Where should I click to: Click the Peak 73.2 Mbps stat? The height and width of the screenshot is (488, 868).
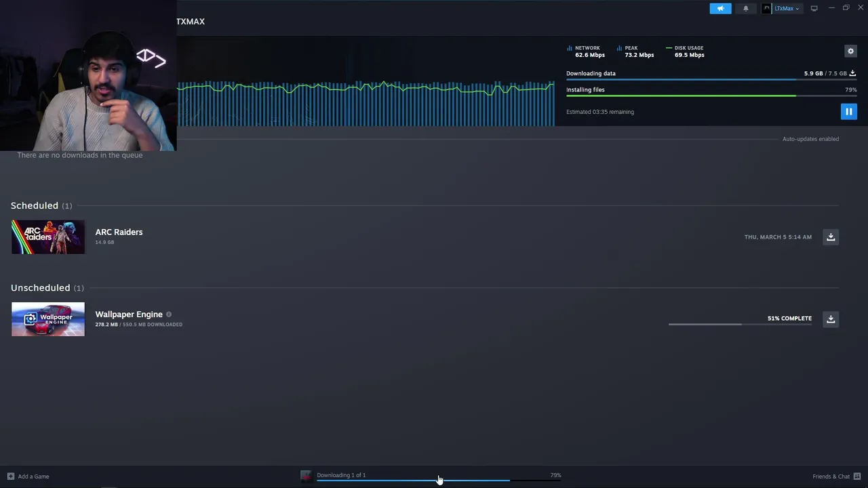635,52
